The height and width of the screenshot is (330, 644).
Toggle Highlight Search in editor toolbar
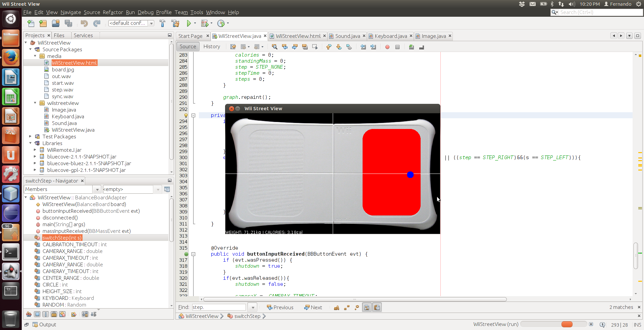[305, 47]
